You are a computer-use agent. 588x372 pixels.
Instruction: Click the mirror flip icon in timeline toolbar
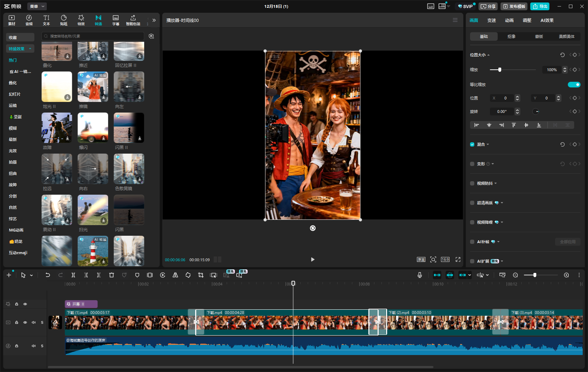point(175,275)
